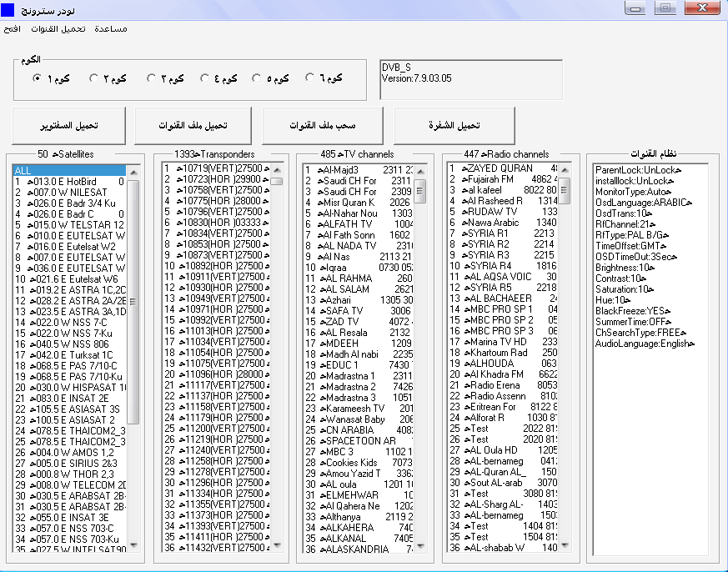This screenshot has height=572, width=728.
Task: Click the TV channels scrollbar thumb
Action: tap(419, 190)
